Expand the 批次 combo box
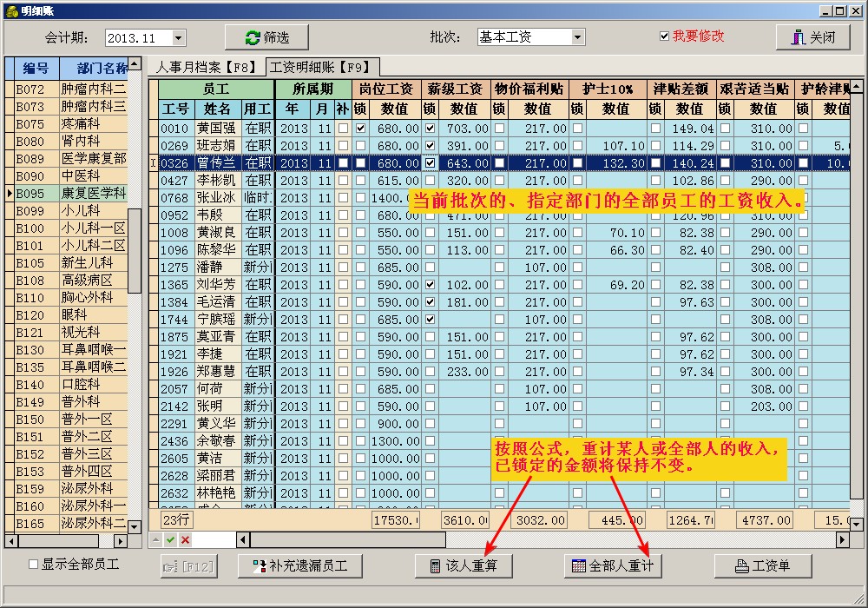This screenshot has height=608, width=868. (577, 37)
